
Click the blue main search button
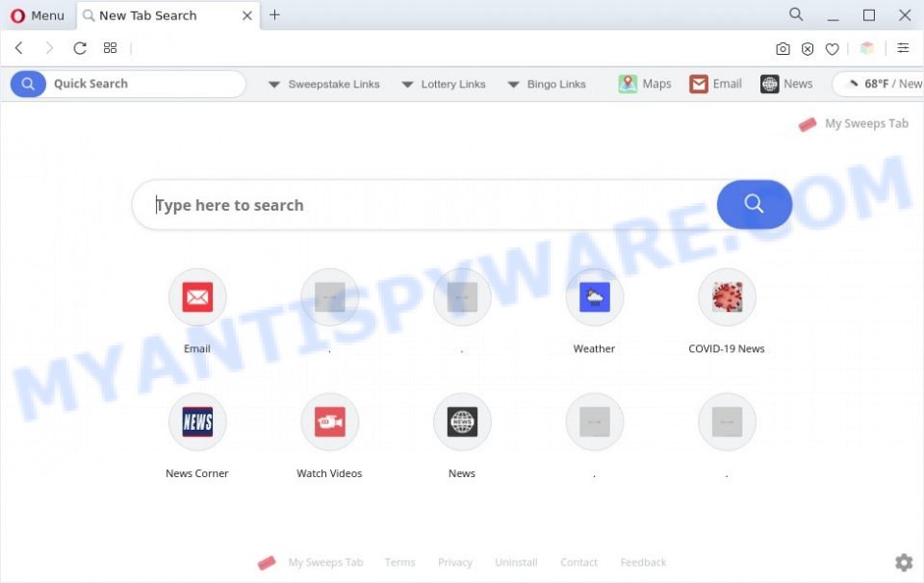755,204
